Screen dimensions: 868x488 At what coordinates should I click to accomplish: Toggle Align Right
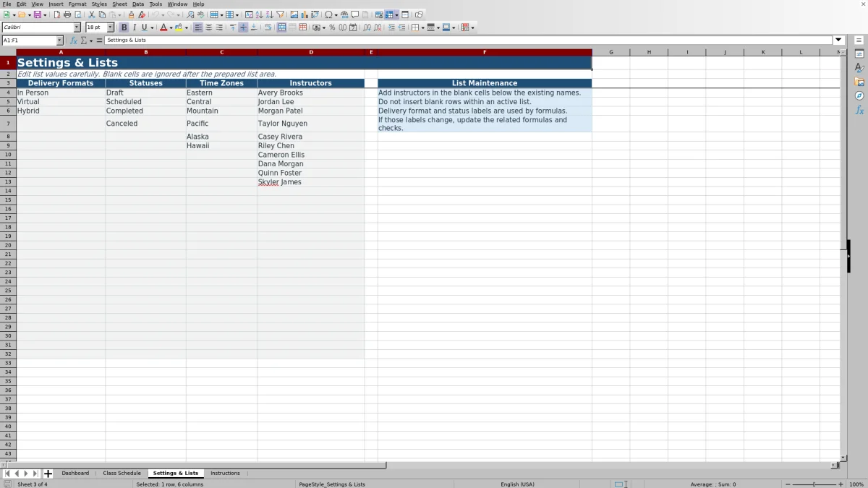[x=219, y=27]
